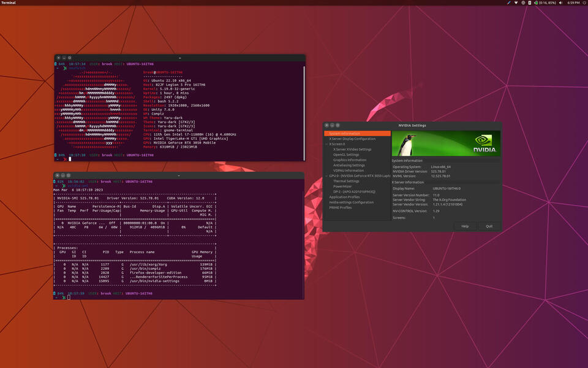Click 'The X.Org Foundation' vendor string

tap(450, 200)
